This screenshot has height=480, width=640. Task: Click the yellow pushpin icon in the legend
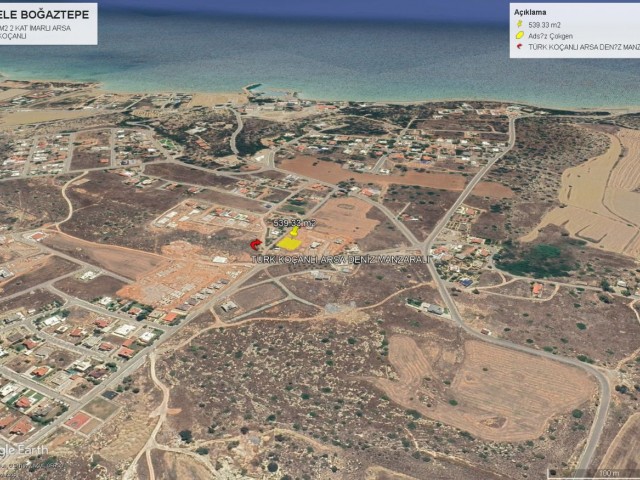[520, 24]
